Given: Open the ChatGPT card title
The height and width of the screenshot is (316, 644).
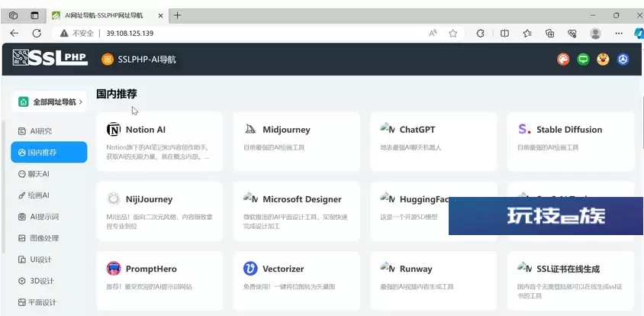Looking at the screenshot, I should click(x=417, y=130).
